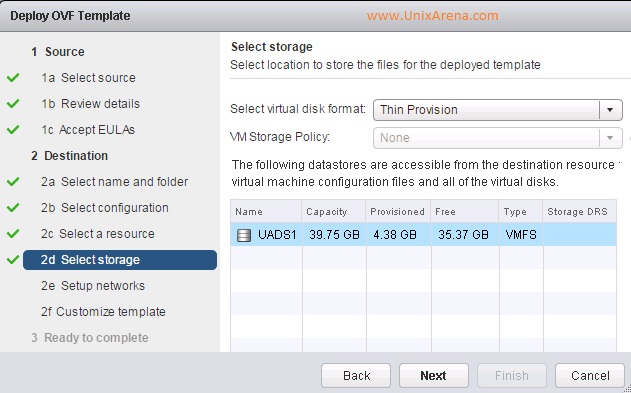Click the green checkmark beside Review details

click(x=13, y=103)
